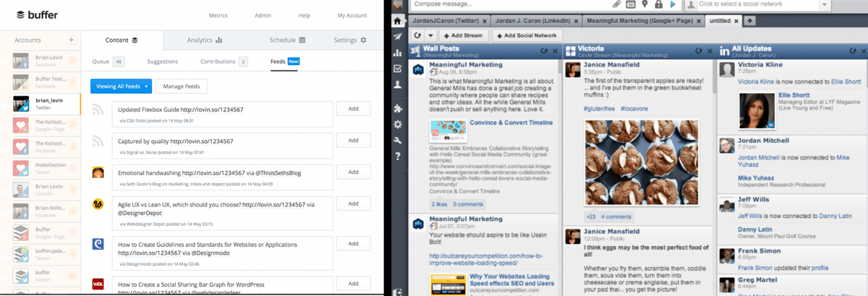Open dropdown arrow next to Hootsuite refresh button

(430, 35)
